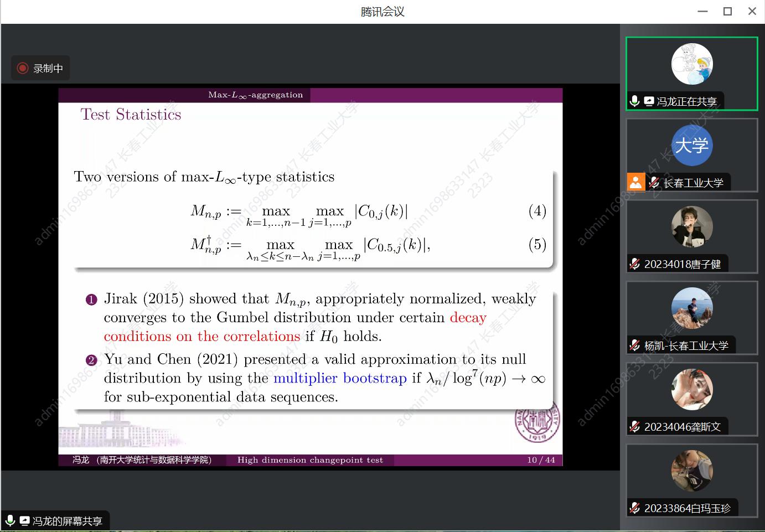765x532 pixels.
Task: Click the muted mic icon for 20234046龚斯文
Action: click(x=635, y=427)
